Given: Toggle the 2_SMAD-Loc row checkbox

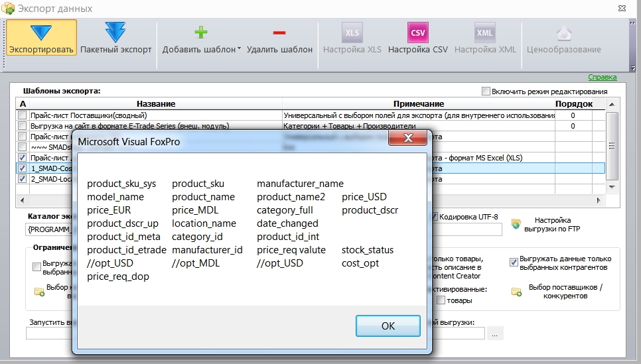Looking at the screenshot, I should click(x=23, y=179).
